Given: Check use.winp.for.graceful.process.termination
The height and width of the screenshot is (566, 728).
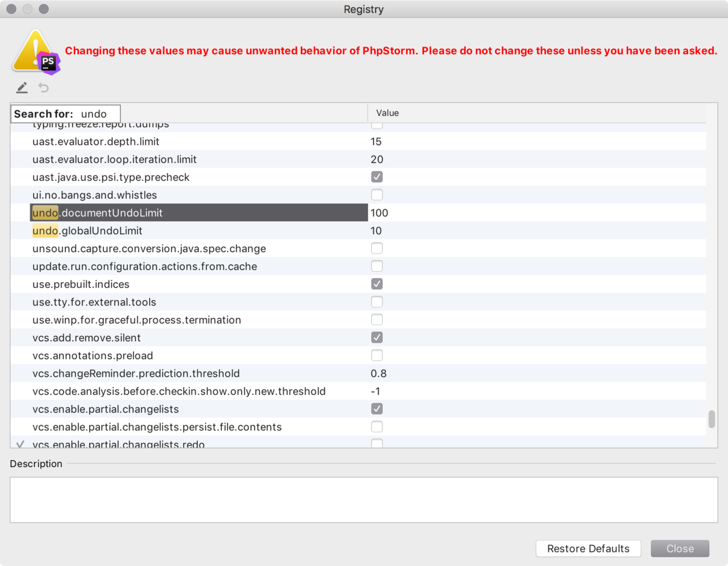Looking at the screenshot, I should tap(377, 319).
